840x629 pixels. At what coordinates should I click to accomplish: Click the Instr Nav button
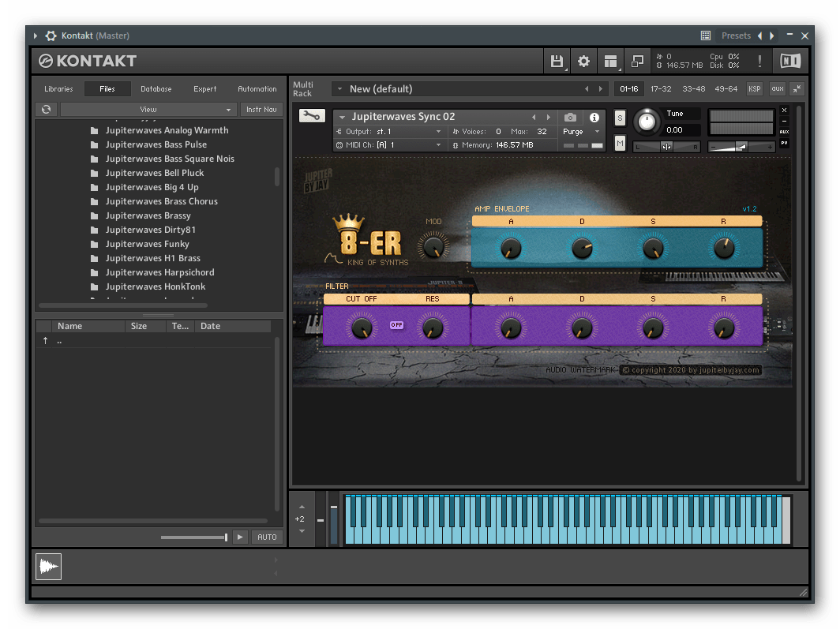pyautogui.click(x=261, y=109)
